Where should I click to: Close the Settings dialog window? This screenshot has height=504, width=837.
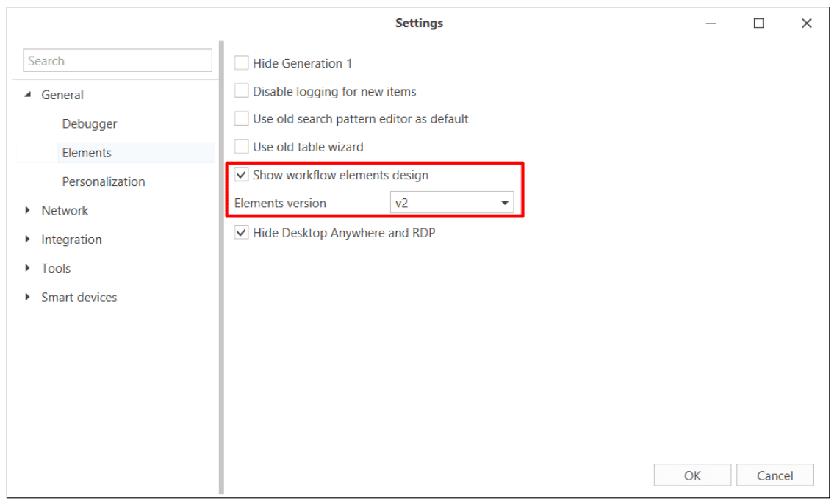tap(806, 24)
